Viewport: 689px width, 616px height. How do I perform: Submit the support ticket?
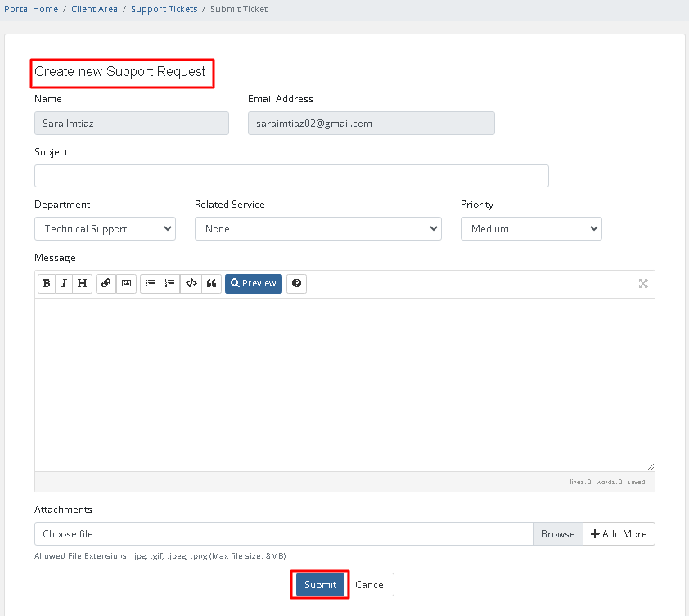[320, 585]
